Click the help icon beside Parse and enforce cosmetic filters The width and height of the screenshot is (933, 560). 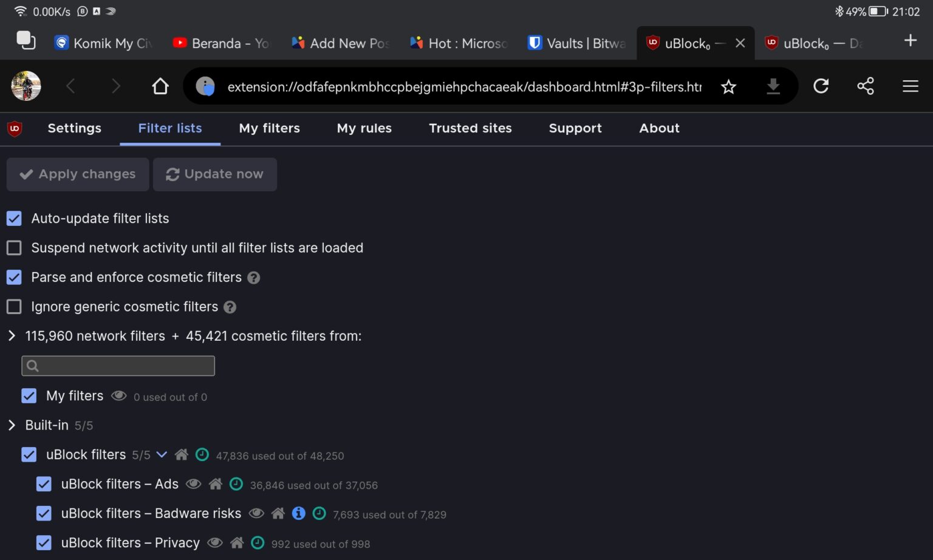point(254,278)
